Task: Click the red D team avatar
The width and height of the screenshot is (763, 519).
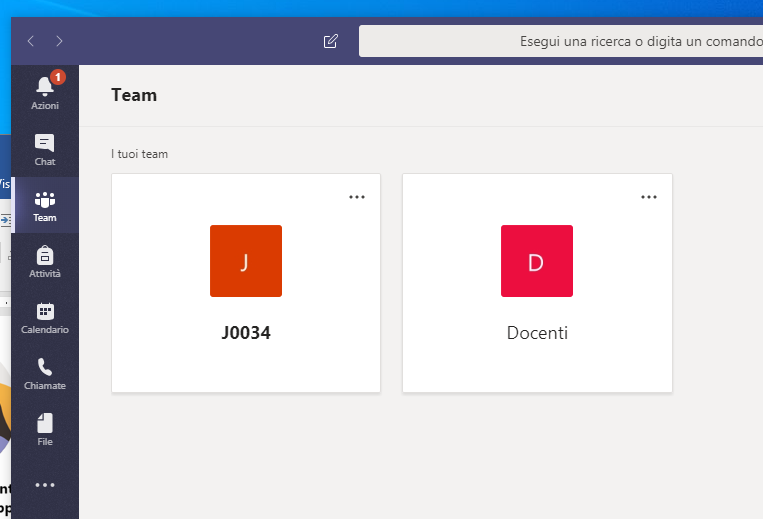Action: pos(537,261)
